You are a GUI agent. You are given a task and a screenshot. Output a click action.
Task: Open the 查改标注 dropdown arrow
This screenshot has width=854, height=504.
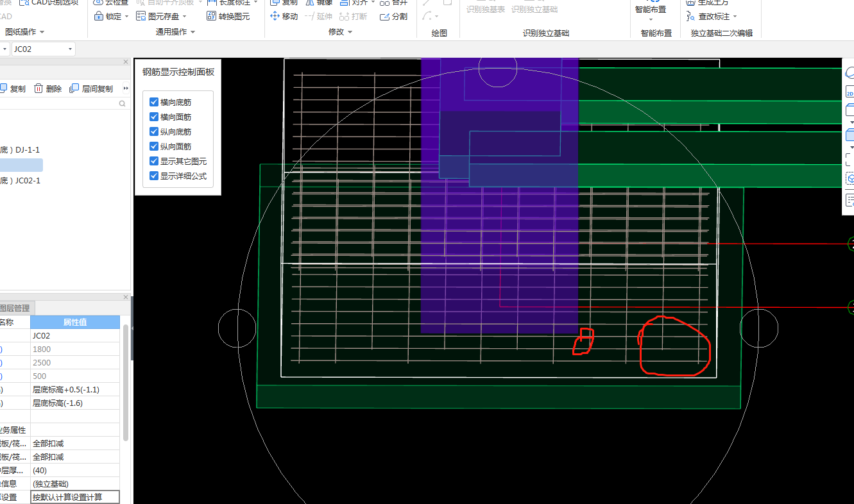pyautogui.click(x=735, y=17)
